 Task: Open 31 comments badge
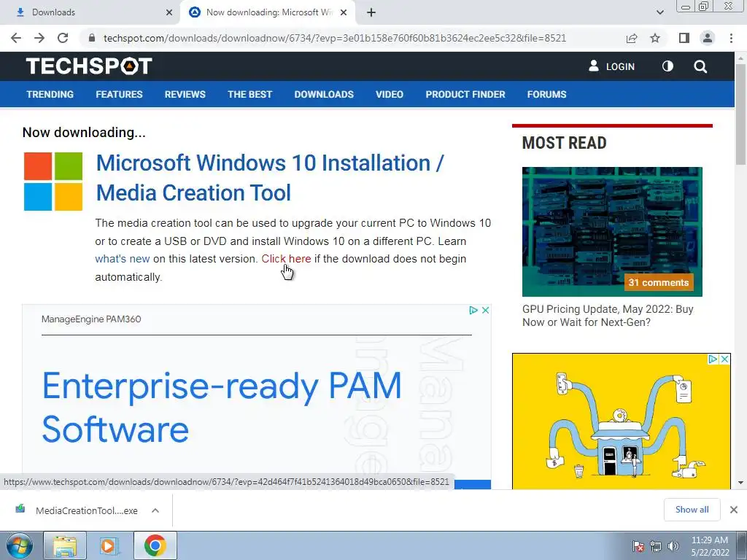(x=659, y=282)
